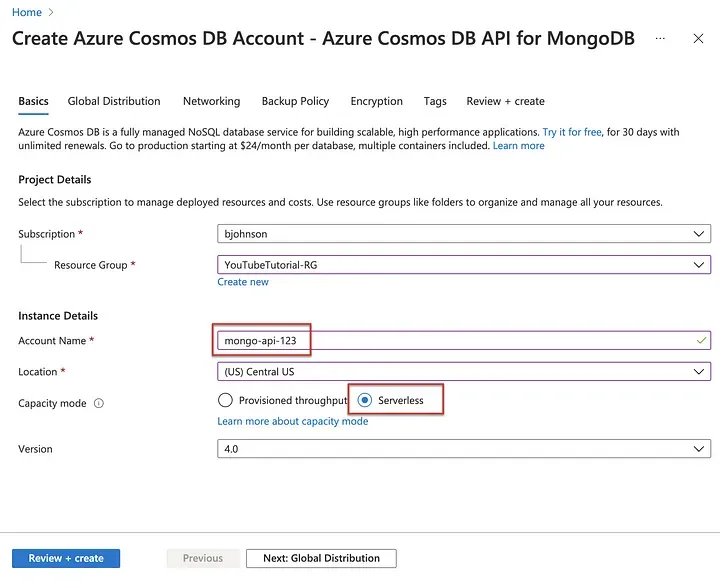Focus the Account Name input field
Screen dimensions: 720x581
(x=464, y=340)
